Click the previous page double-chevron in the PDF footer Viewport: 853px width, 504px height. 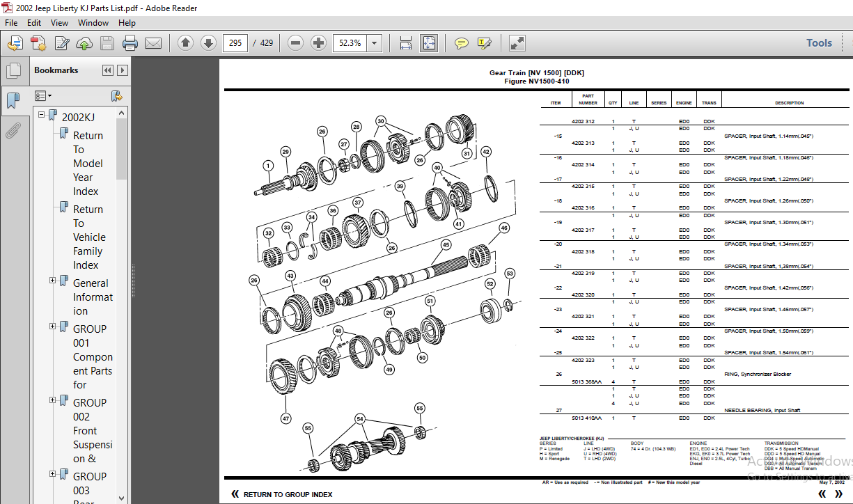coord(822,494)
